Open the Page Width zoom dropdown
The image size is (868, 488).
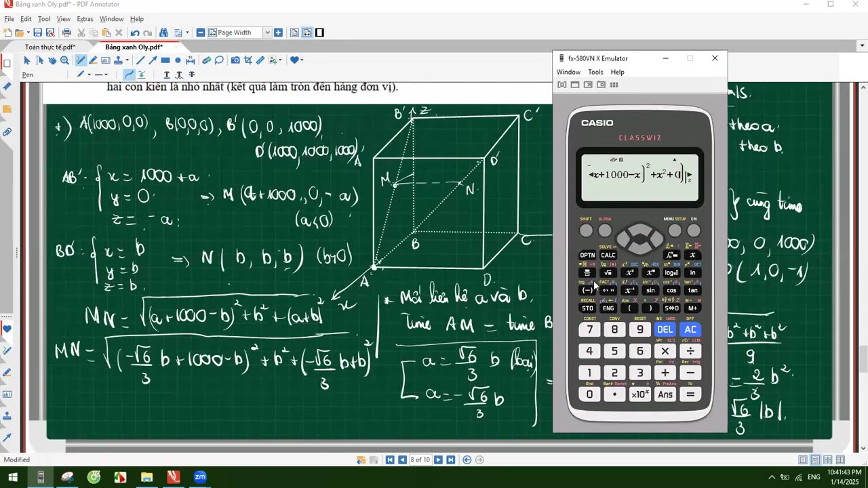click(267, 33)
